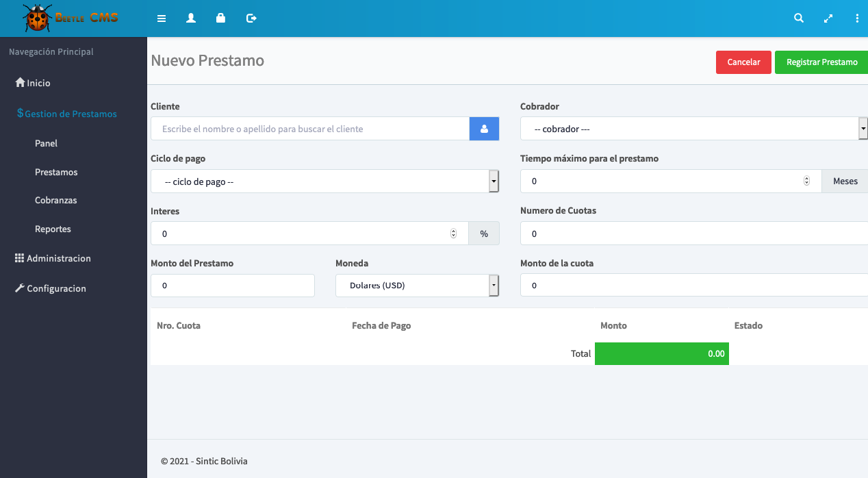Open the vertical dots options menu

(x=857, y=18)
